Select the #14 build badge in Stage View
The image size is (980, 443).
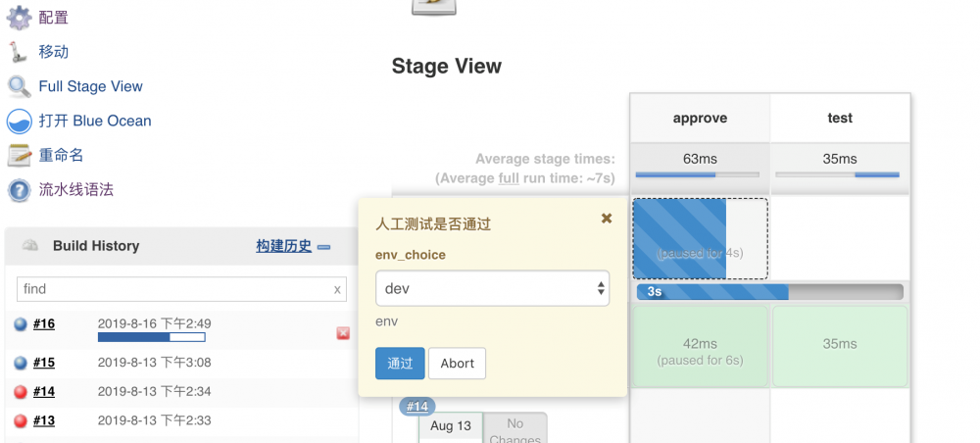click(417, 406)
